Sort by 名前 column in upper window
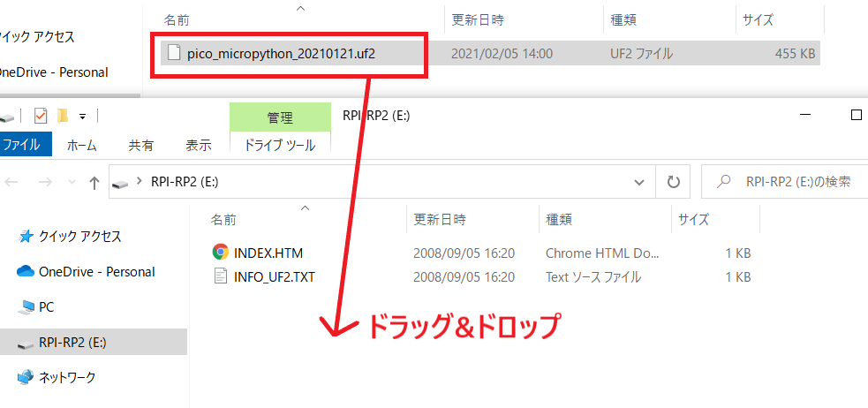Image resolution: width=868 pixels, height=408 pixels. [177, 20]
